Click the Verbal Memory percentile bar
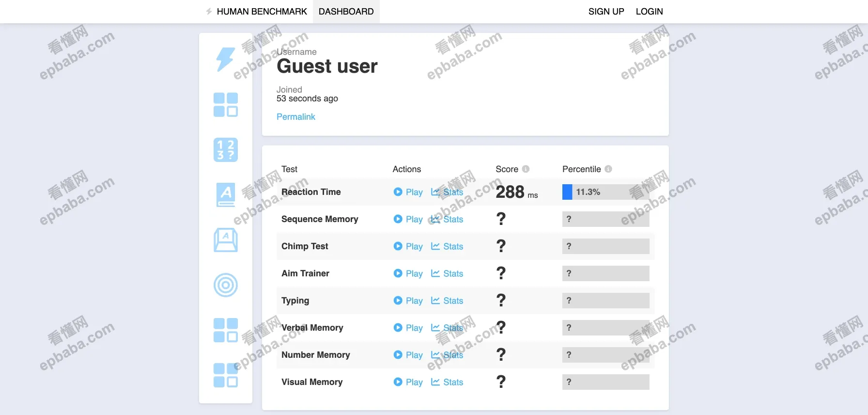Screen dimensions: 868x415 [x=606, y=328]
